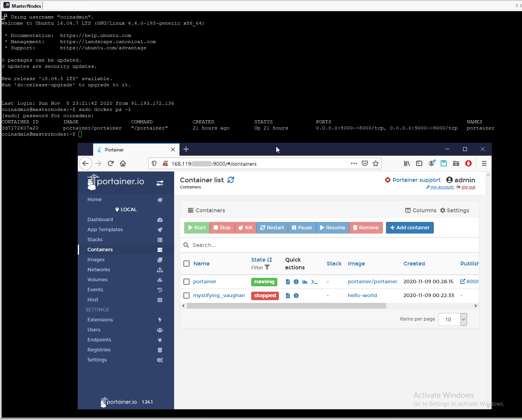This screenshot has width=522, height=420.
Task: Open App Templates in the sidebar
Action: pos(126,230)
